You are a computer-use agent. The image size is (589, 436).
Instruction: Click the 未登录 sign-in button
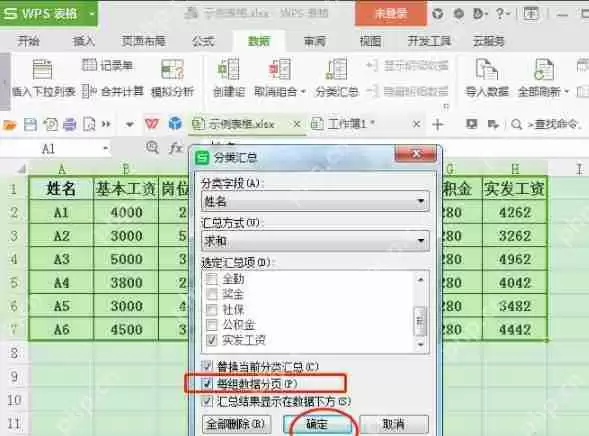(391, 14)
